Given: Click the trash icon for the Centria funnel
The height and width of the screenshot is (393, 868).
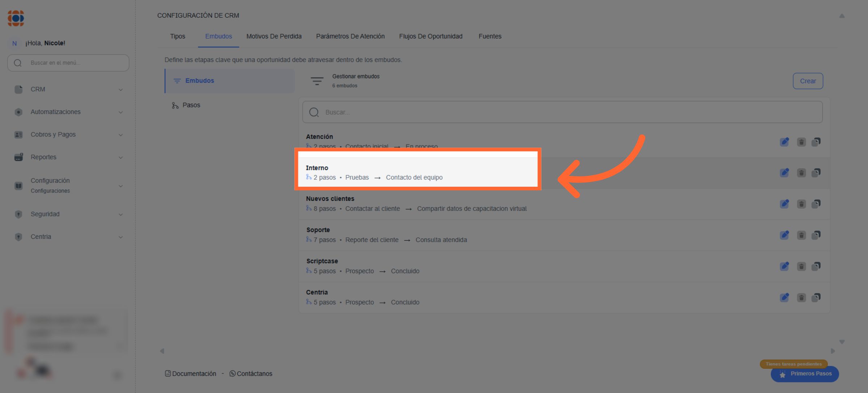Looking at the screenshot, I should pos(801,298).
